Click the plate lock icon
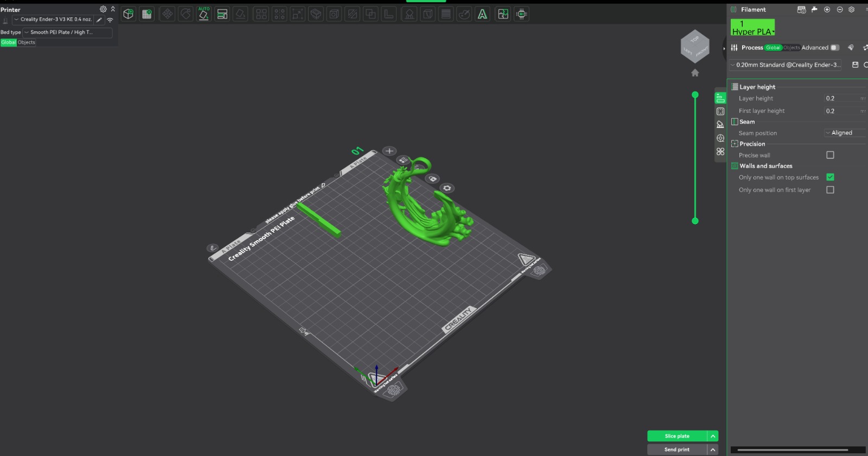The width and height of the screenshot is (868, 456). (432, 178)
